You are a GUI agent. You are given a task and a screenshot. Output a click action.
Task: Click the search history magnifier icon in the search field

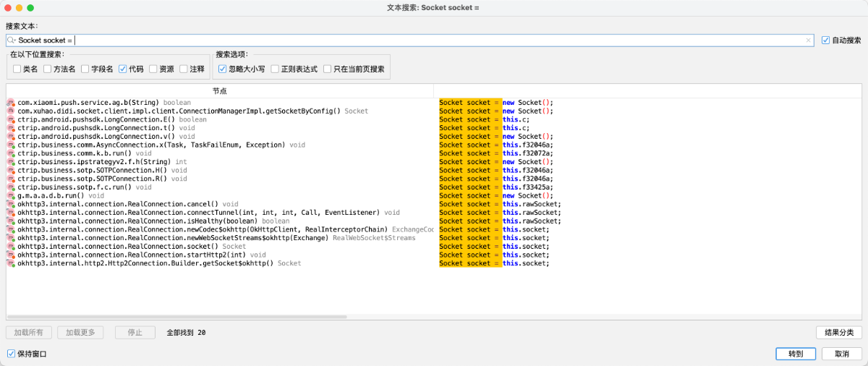12,41
